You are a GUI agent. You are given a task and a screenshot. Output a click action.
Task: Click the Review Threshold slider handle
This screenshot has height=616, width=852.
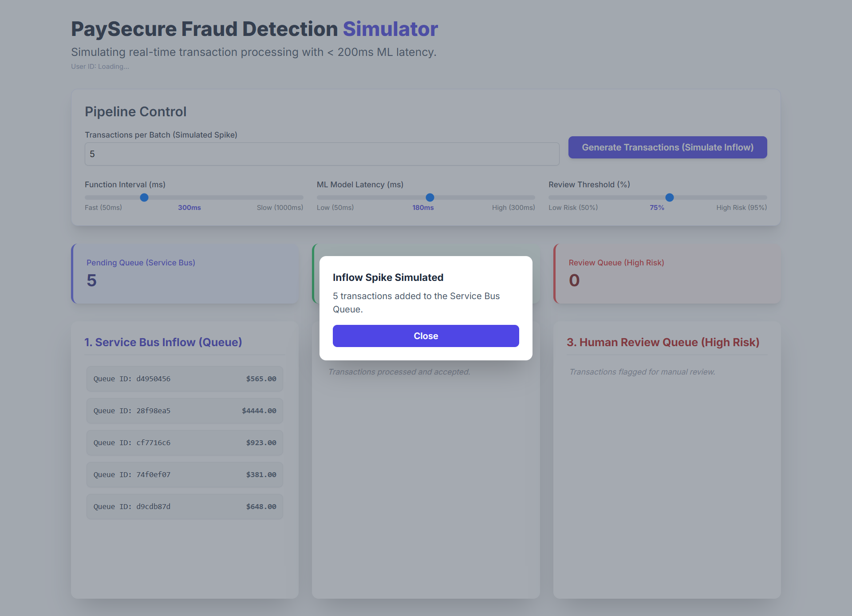click(669, 197)
